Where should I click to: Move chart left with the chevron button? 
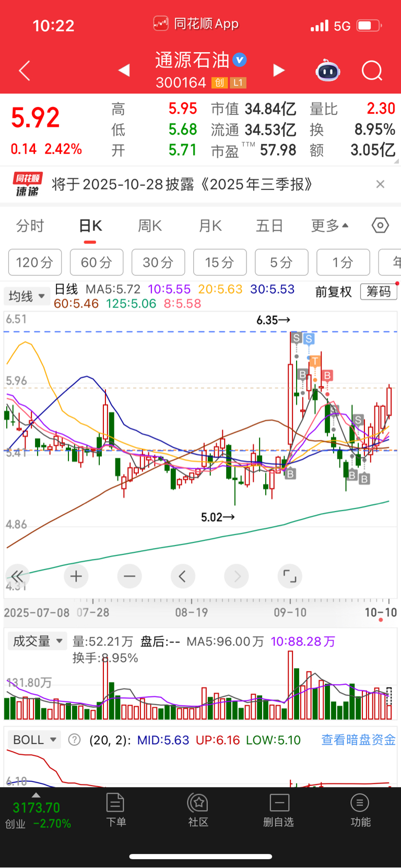pos(183,576)
